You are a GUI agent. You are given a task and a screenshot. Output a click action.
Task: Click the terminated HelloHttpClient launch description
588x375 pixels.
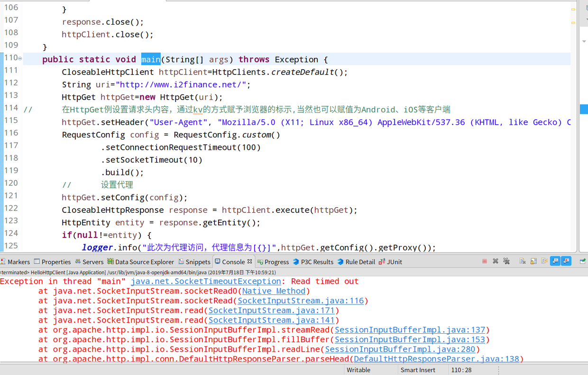click(x=138, y=273)
